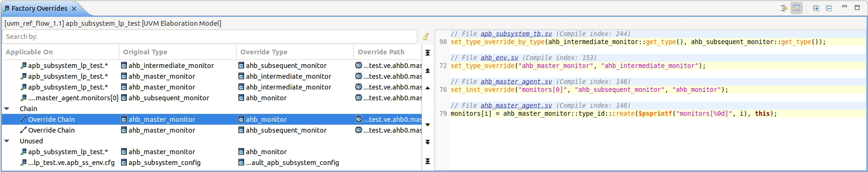Toggle the details pane layout icon
868x172 pixels.
click(797, 8)
